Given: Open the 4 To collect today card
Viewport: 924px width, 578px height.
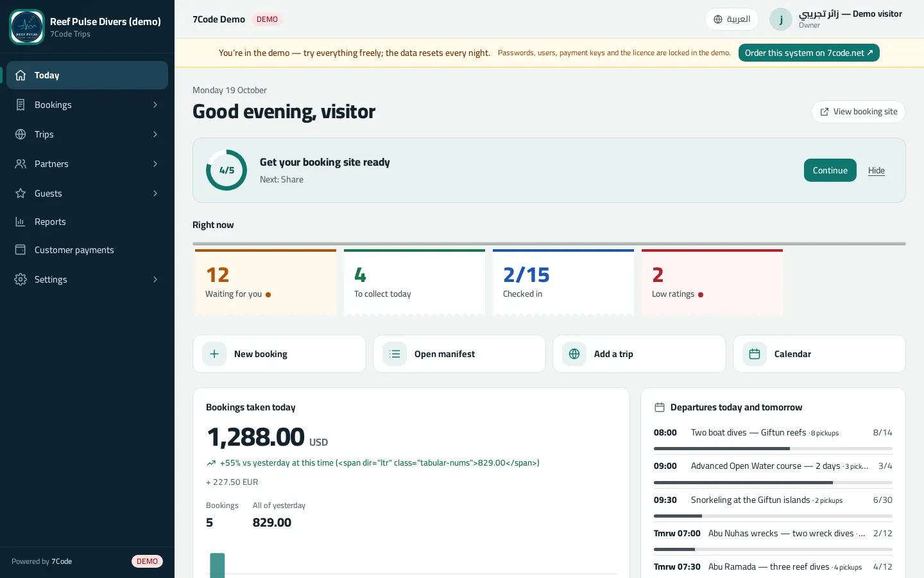Looking at the screenshot, I should pyautogui.click(x=415, y=283).
